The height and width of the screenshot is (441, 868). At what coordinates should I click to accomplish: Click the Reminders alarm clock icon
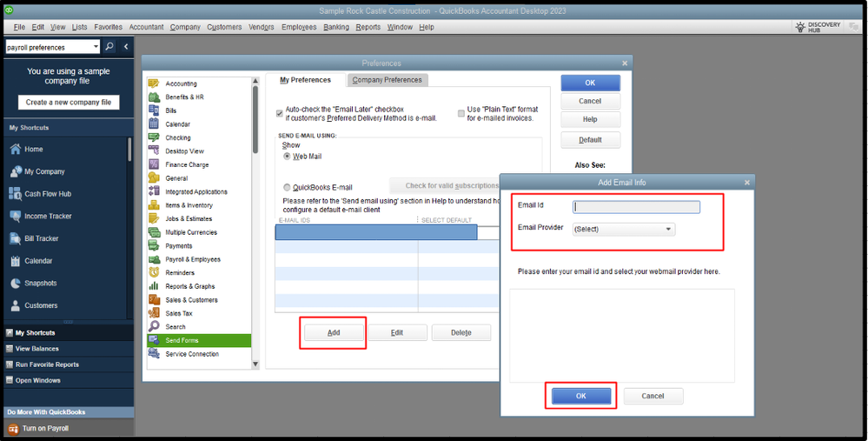click(x=154, y=272)
